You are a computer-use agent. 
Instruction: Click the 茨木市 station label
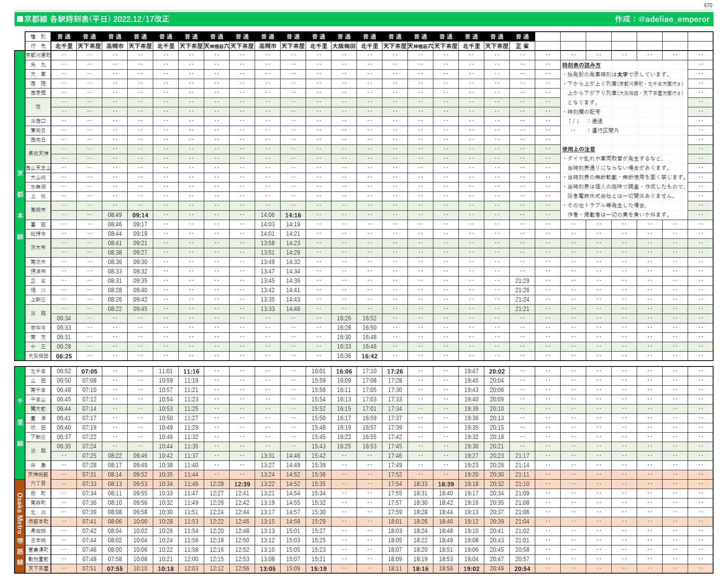[38, 248]
